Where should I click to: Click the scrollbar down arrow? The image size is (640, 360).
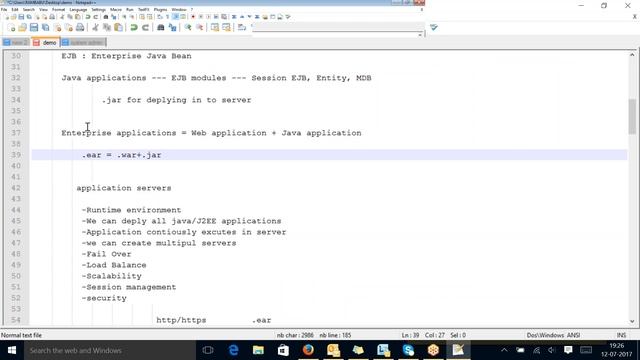click(632, 321)
